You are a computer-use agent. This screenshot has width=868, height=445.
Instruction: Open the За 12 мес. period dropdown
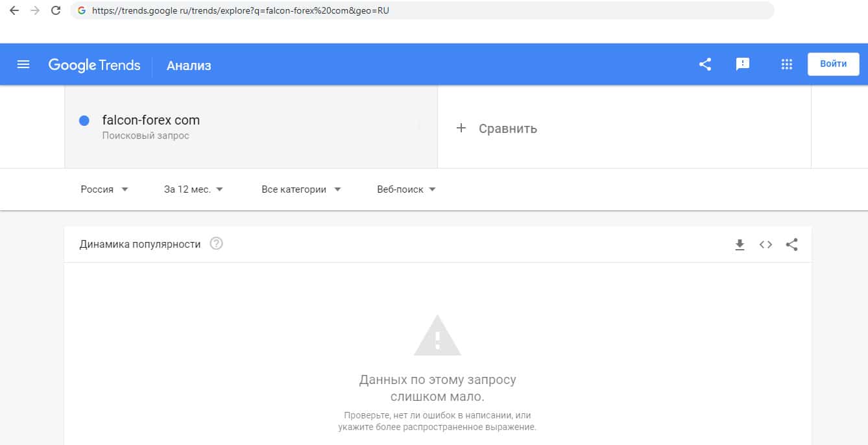click(193, 189)
